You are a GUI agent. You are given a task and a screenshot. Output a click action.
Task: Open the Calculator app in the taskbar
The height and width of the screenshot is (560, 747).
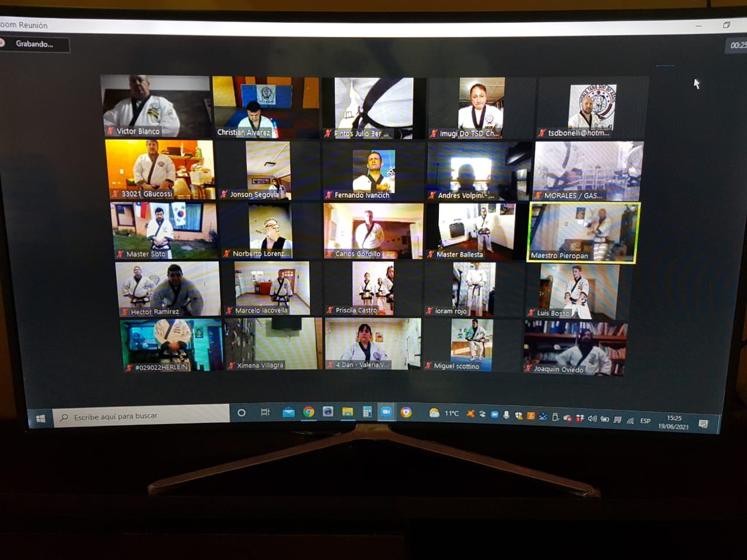pyautogui.click(x=367, y=412)
